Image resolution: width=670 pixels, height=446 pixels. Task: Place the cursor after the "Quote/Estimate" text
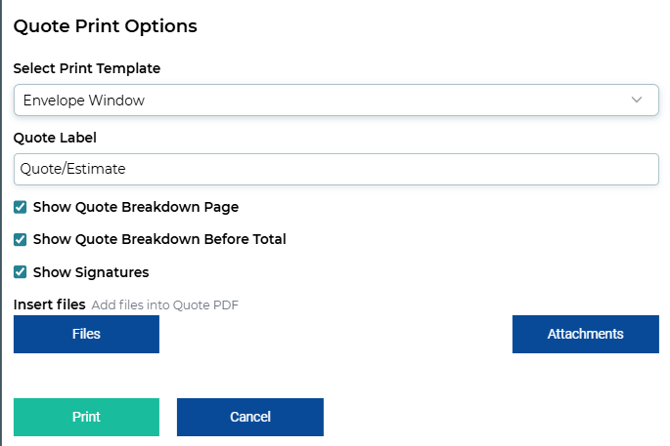click(x=127, y=169)
